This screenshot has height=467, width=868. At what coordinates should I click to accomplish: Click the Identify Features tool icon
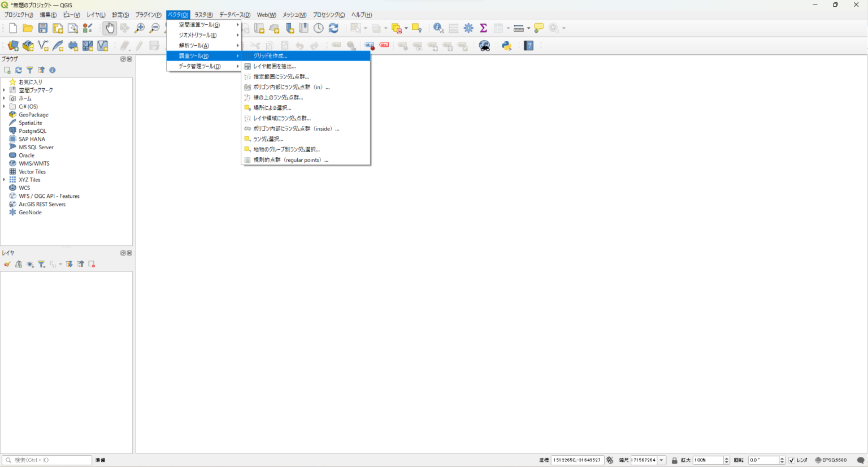click(x=438, y=28)
